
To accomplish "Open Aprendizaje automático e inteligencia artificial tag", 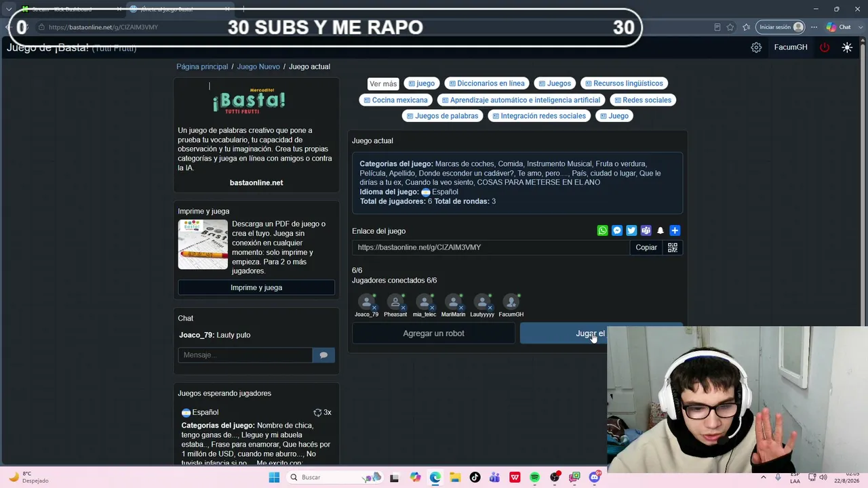I will pyautogui.click(x=521, y=100).
